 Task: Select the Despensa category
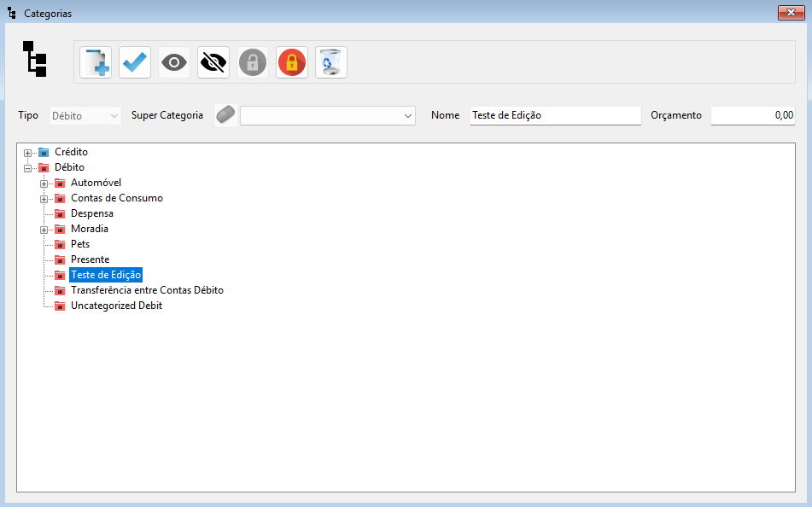(x=91, y=213)
